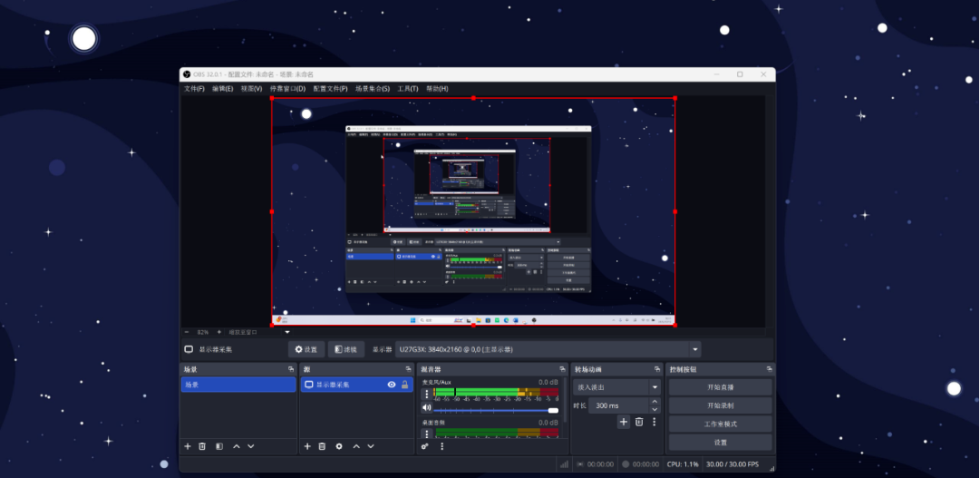Open the 停靠窗口(D) menu
The image size is (980, 478).
[x=287, y=89]
